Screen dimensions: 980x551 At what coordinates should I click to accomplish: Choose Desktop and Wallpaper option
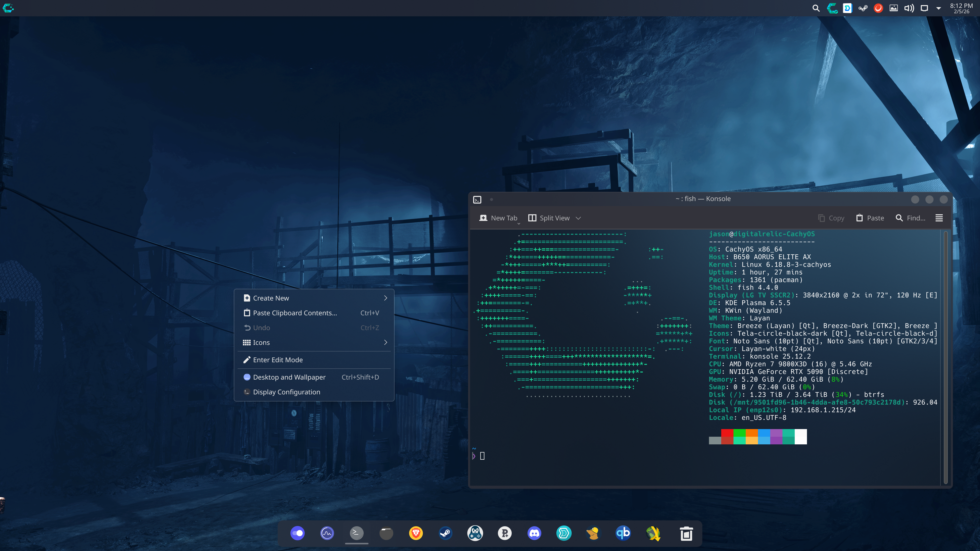coord(289,377)
